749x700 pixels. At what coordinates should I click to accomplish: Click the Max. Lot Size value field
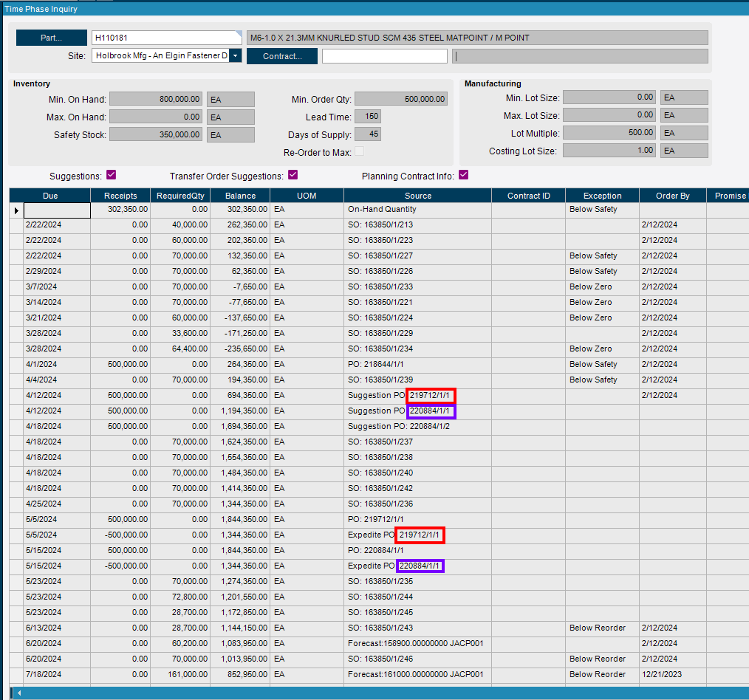pos(609,115)
